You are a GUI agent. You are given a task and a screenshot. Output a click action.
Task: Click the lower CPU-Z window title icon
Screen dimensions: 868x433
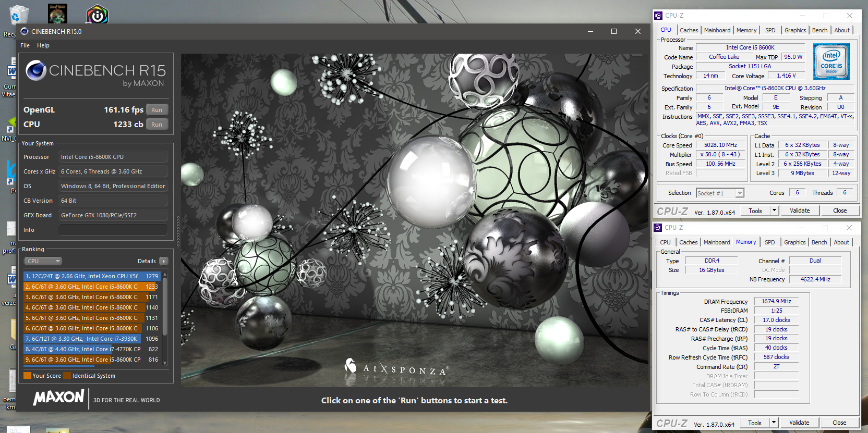click(x=658, y=228)
